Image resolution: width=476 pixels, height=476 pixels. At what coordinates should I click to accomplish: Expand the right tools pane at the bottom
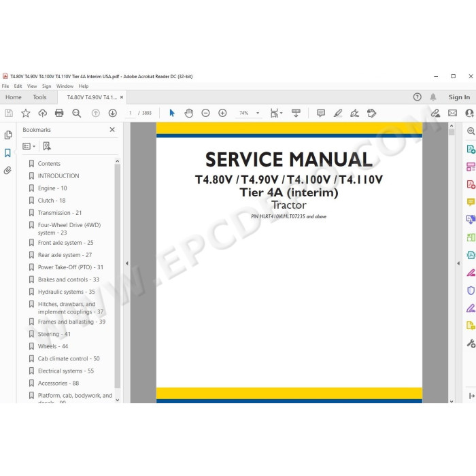click(x=471, y=396)
